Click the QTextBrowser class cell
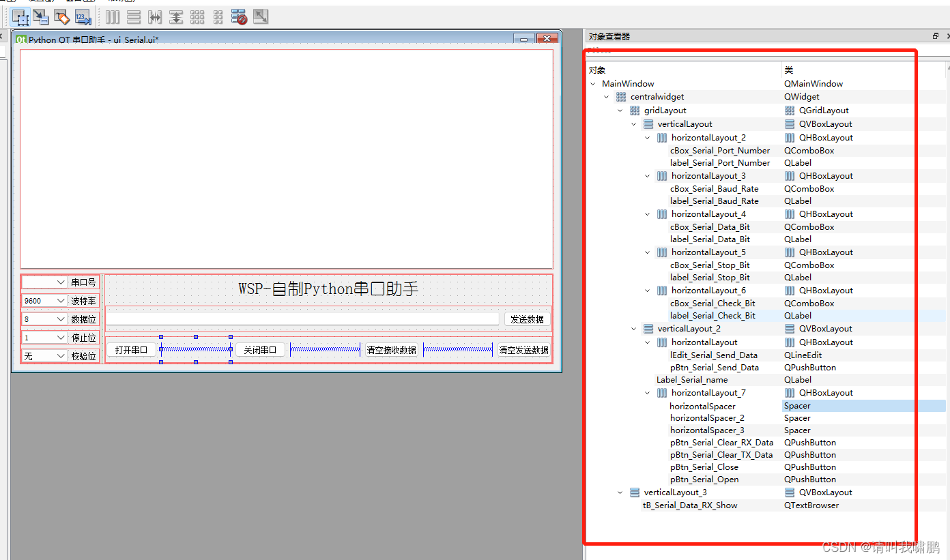 click(811, 505)
